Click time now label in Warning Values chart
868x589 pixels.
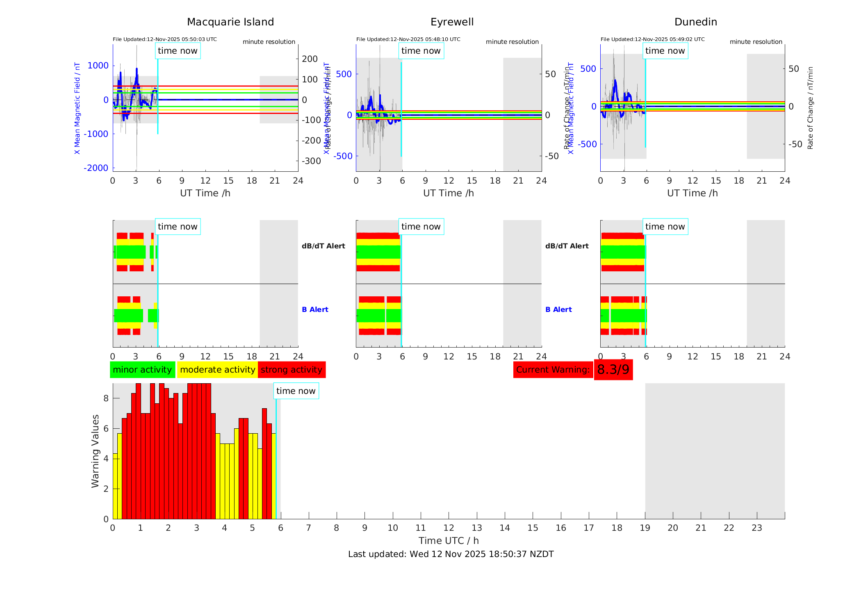(x=296, y=391)
